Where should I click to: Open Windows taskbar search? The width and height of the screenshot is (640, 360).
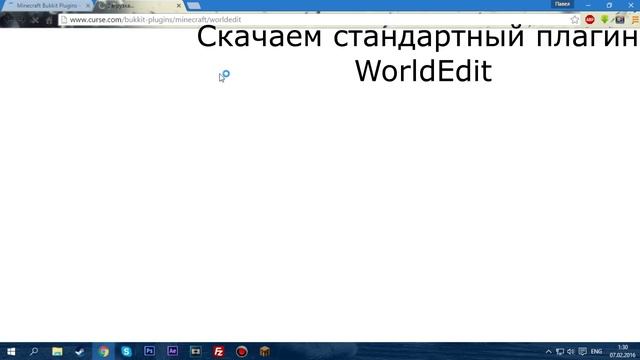(x=34, y=351)
